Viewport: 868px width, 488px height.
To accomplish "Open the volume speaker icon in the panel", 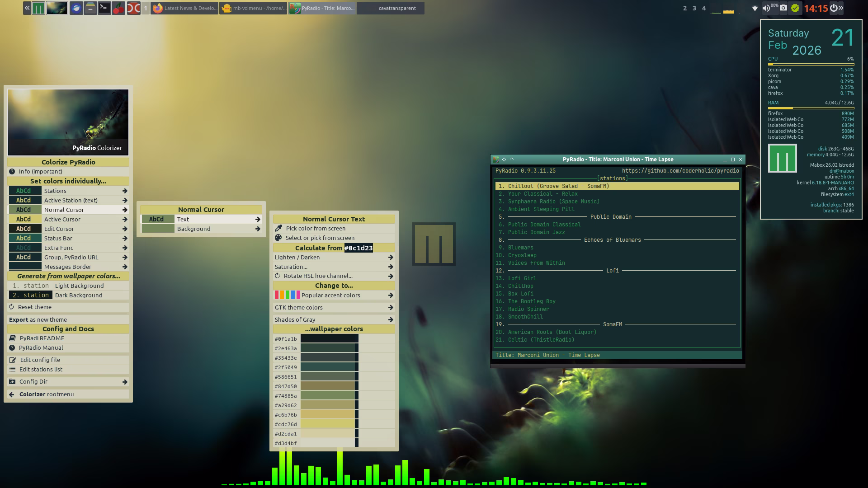I will click(766, 8).
